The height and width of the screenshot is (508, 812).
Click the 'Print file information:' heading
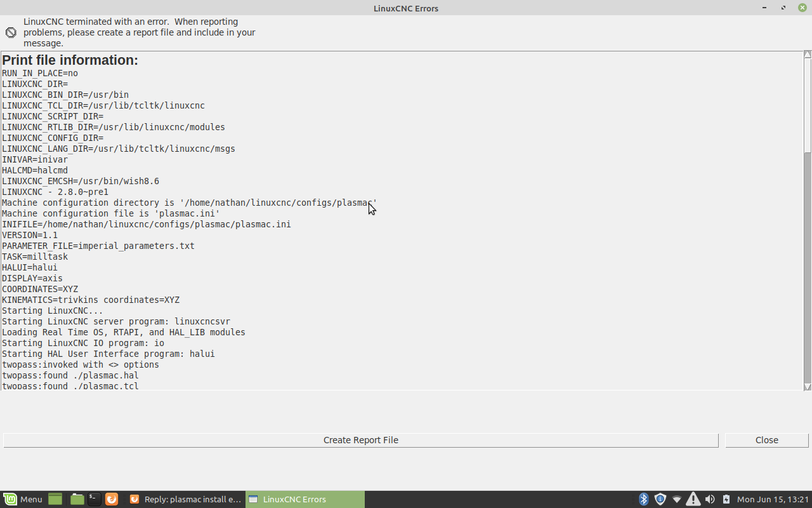click(x=70, y=60)
